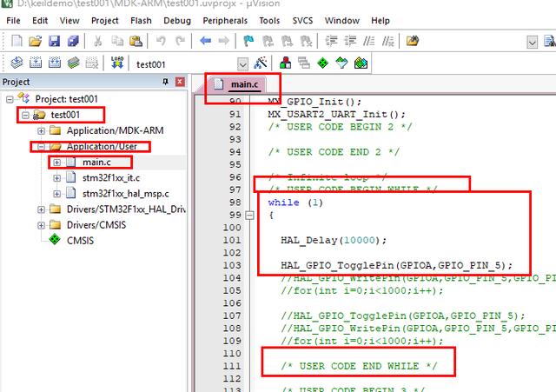Open the View menu
This screenshot has width=556, height=392.
click(x=69, y=21)
